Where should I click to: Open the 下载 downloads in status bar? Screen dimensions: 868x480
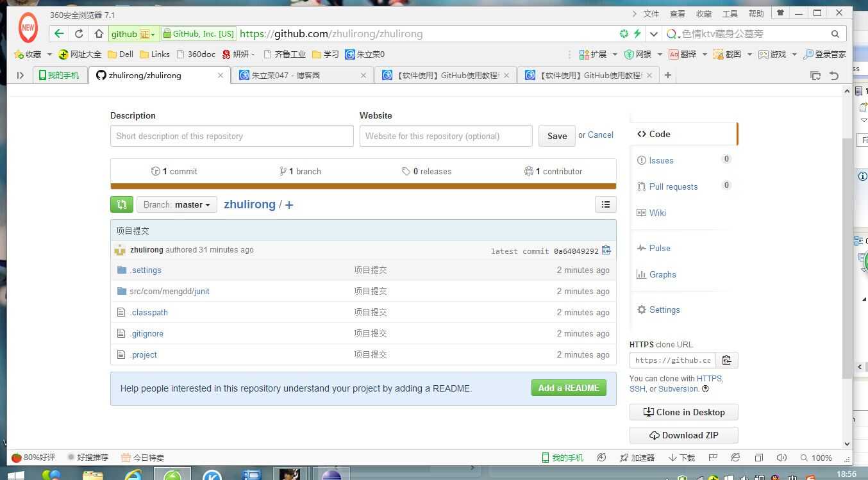point(681,458)
